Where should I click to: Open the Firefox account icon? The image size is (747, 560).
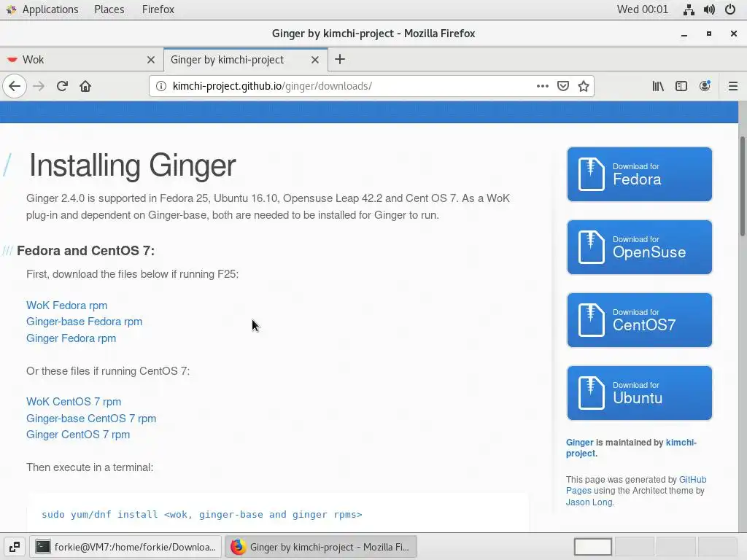(x=705, y=86)
